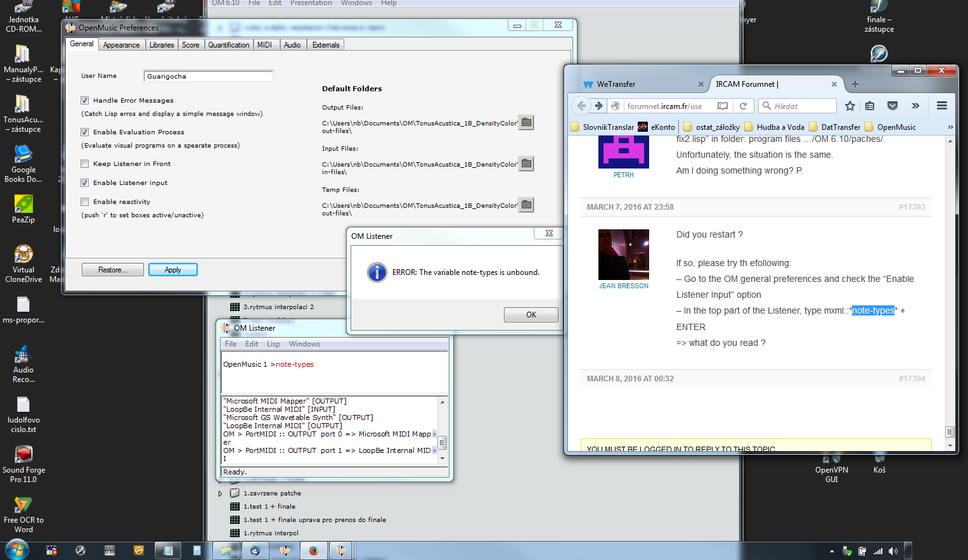Close the IRCAM Forumnet tab
This screenshot has width=968, height=560.
click(834, 84)
